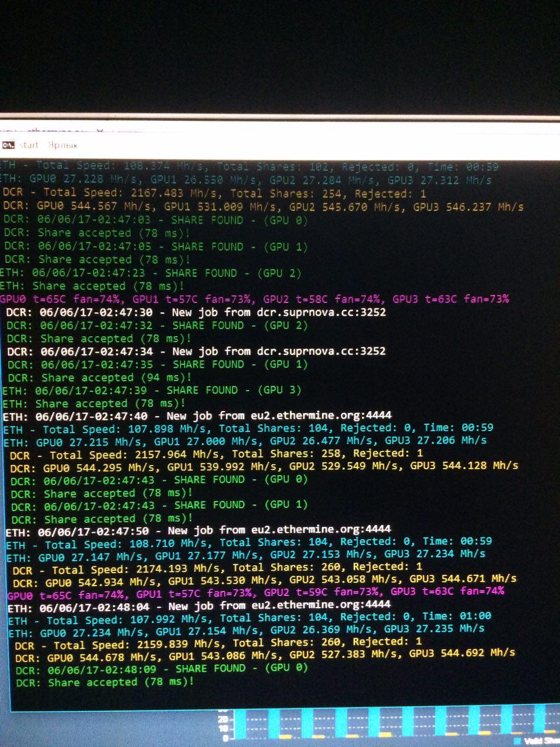The image size is (560, 747).
Task: Click the ETH 02:47:40 New job ethermine line
Action: (197, 416)
